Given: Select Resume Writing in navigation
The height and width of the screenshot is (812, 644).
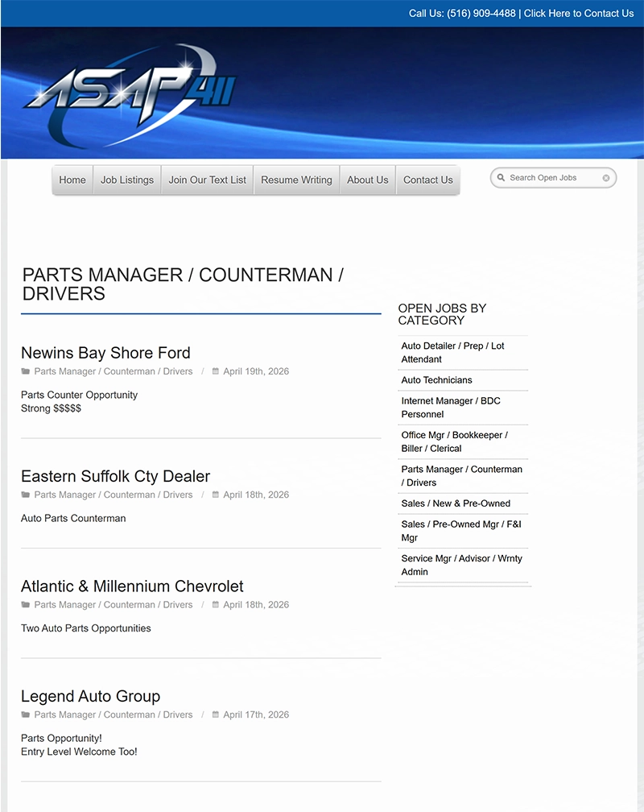Looking at the screenshot, I should pos(296,180).
